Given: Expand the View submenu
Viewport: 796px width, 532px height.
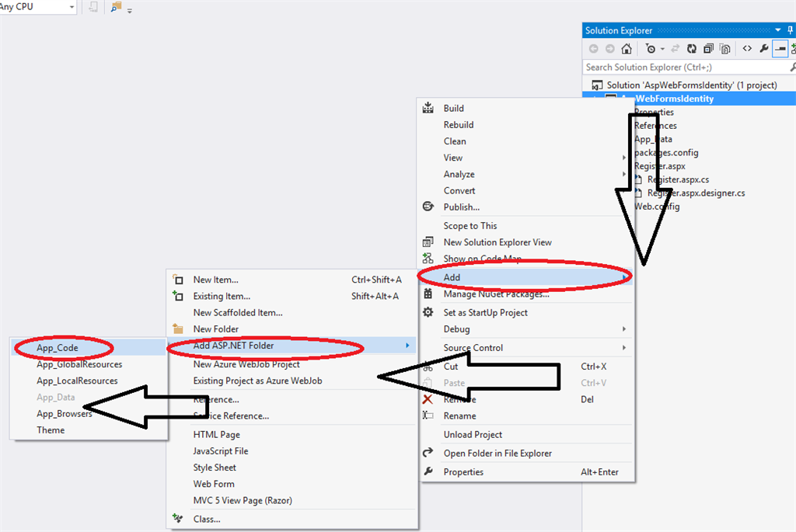Looking at the screenshot, I should 525,158.
